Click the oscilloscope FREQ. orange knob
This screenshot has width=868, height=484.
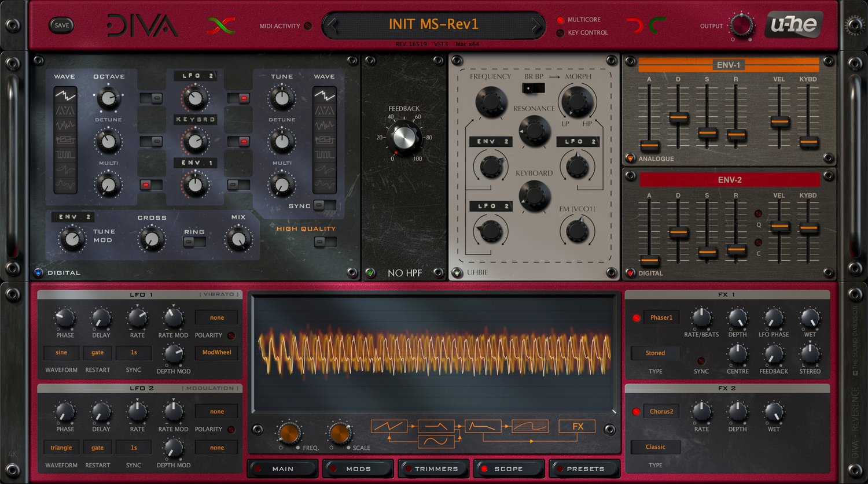pyautogui.click(x=289, y=434)
